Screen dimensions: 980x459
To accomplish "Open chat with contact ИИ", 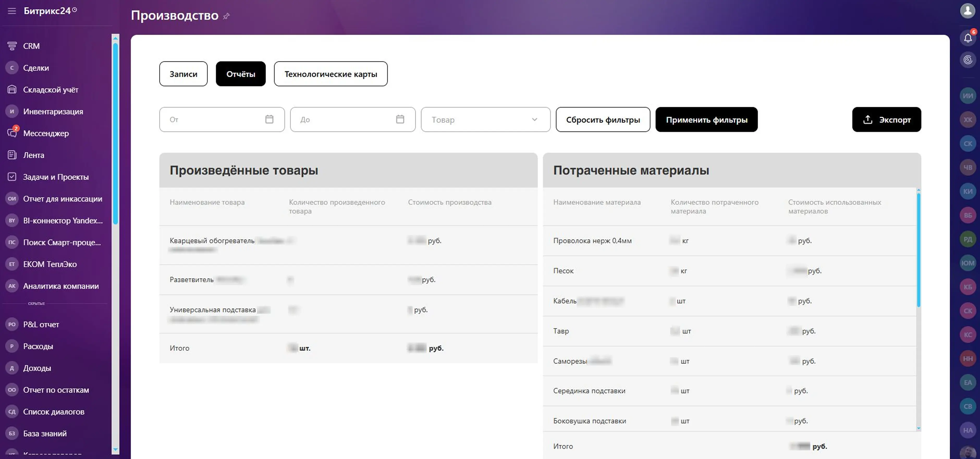I will coord(968,96).
